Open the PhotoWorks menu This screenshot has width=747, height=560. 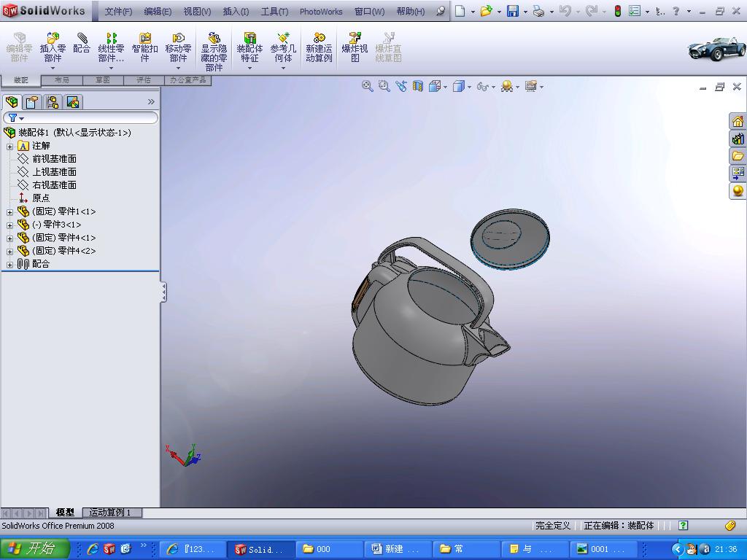point(321,12)
